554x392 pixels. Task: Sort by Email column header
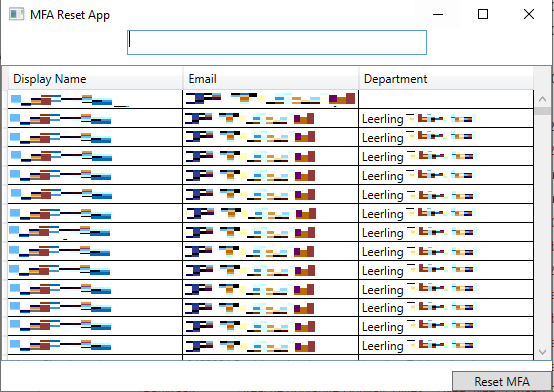coord(271,78)
